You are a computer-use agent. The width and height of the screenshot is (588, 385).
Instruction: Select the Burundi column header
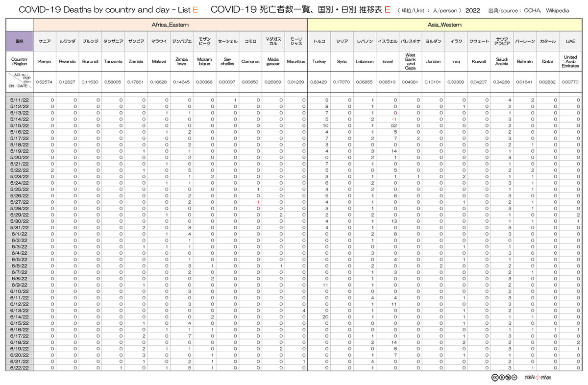coord(90,62)
